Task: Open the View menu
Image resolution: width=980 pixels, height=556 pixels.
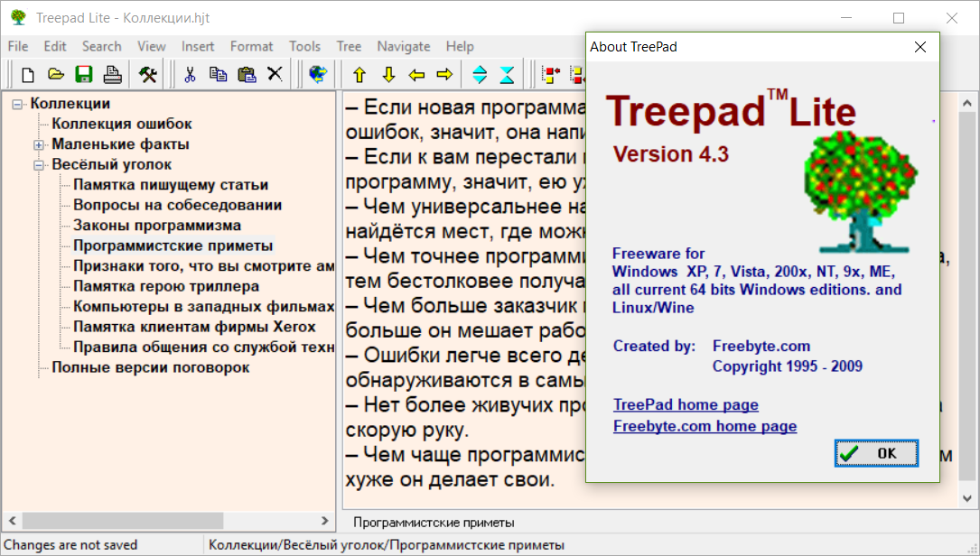Action: (151, 46)
